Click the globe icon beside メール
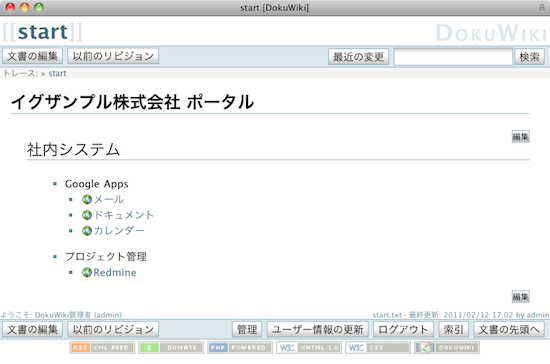 87,200
